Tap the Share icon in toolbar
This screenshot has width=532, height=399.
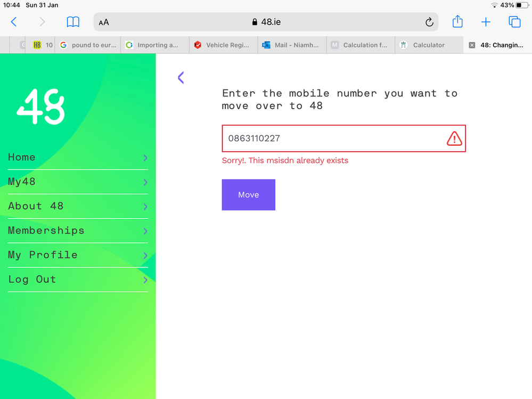point(457,22)
